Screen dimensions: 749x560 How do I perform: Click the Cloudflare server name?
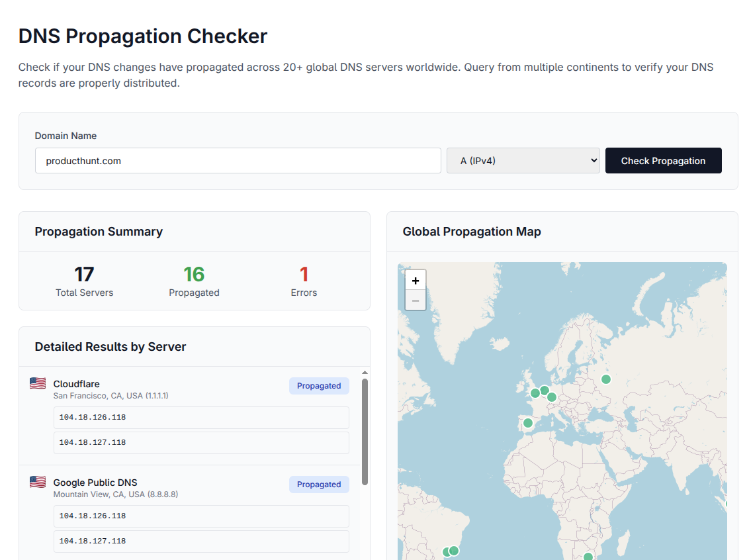77,384
